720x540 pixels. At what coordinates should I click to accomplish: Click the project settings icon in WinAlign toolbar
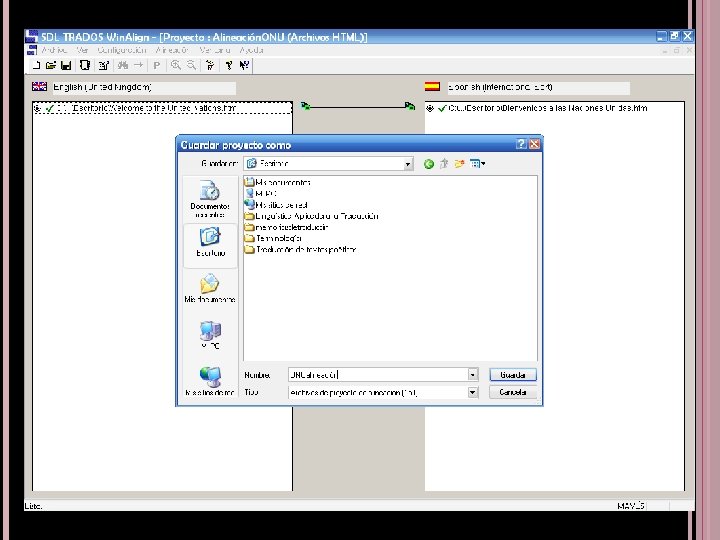pos(103,65)
